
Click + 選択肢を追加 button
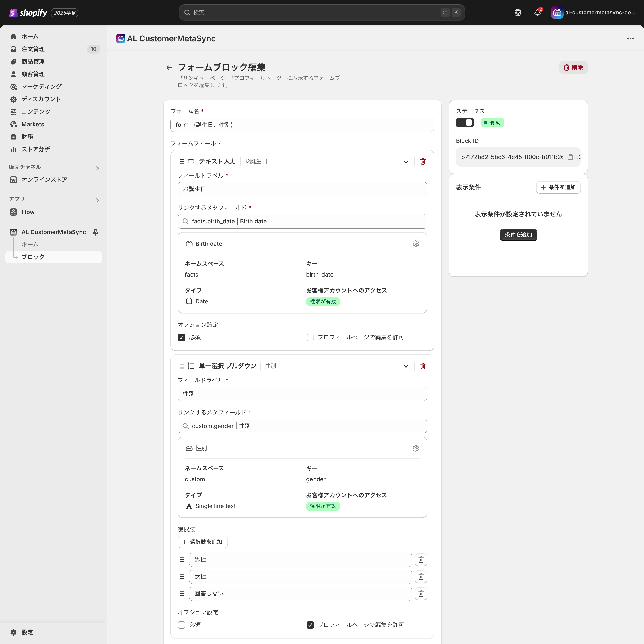click(202, 542)
